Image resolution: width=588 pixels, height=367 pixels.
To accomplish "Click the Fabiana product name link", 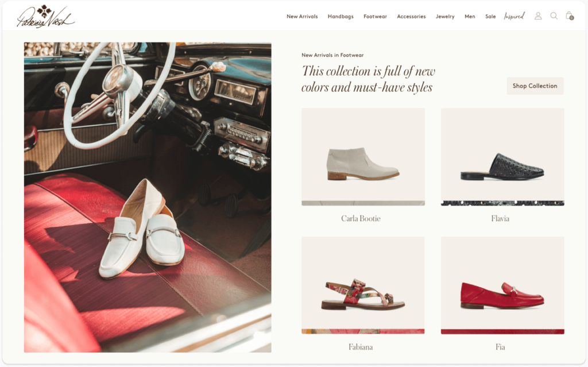I will click(x=361, y=347).
